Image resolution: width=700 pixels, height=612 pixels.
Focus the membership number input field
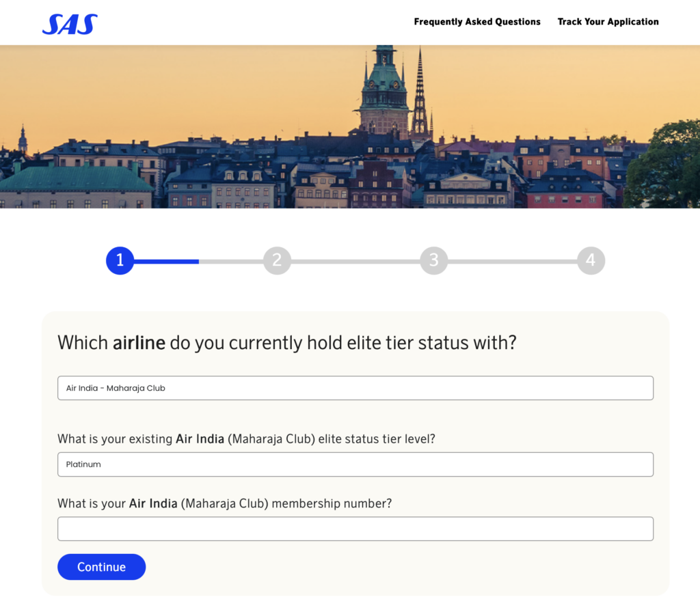tap(355, 529)
